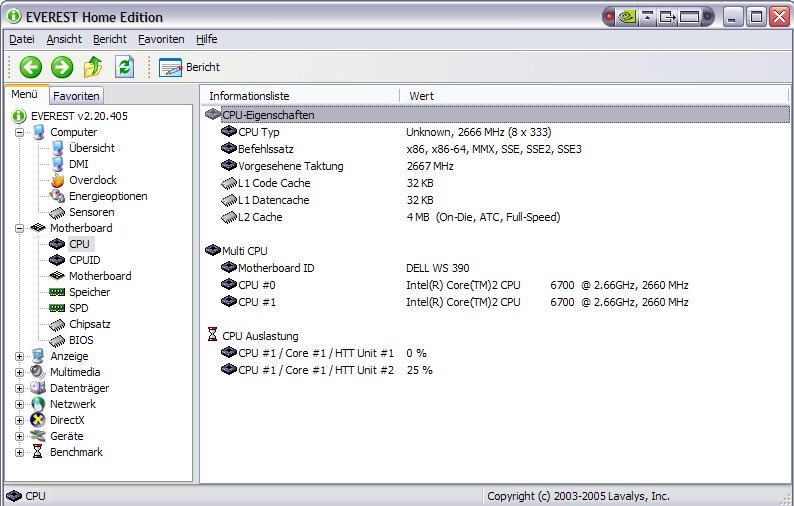Collapse the Computer tree branch
Viewport: 794px width, 506px height.
[19, 132]
